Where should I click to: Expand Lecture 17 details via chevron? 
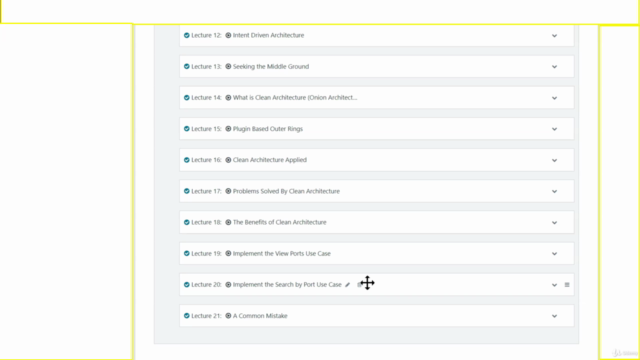tap(554, 191)
